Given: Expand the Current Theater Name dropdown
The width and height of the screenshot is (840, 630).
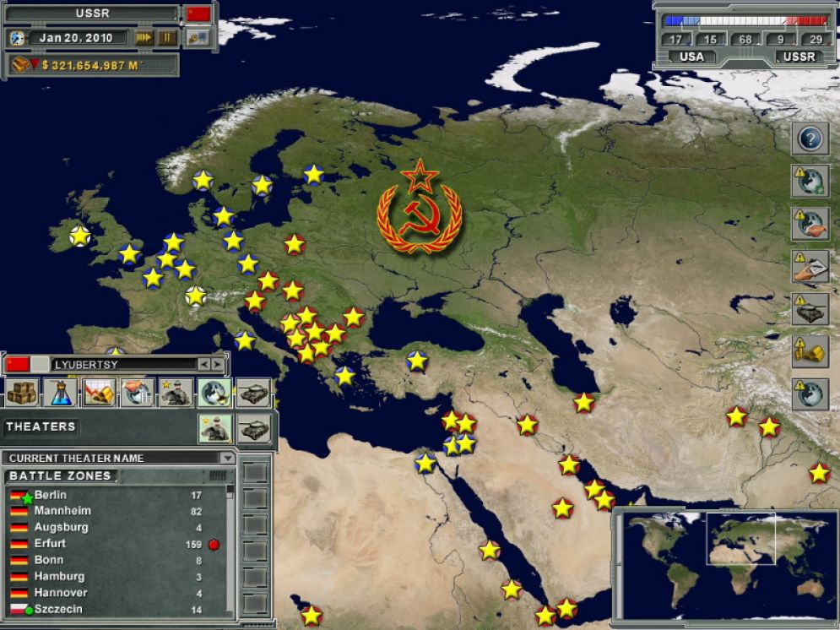Looking at the screenshot, I should (226, 458).
